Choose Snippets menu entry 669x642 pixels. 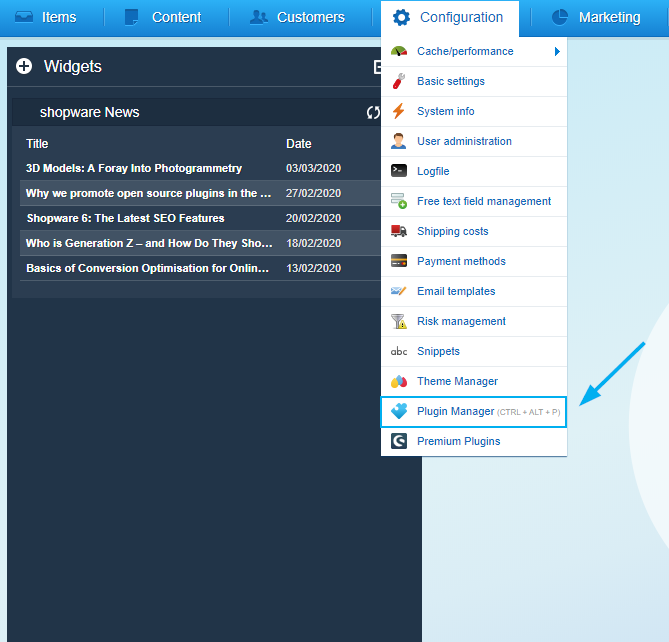click(x=474, y=351)
